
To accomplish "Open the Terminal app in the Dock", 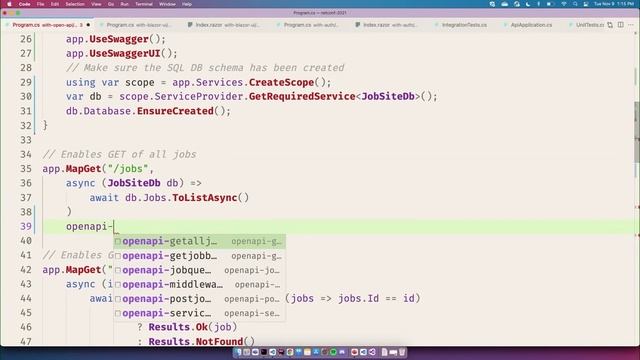I will coord(264,352).
